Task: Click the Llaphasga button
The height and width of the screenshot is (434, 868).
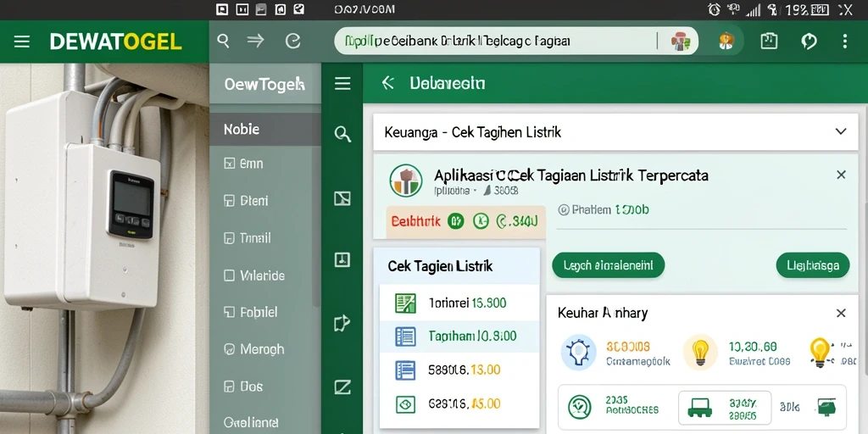Action: click(x=813, y=265)
